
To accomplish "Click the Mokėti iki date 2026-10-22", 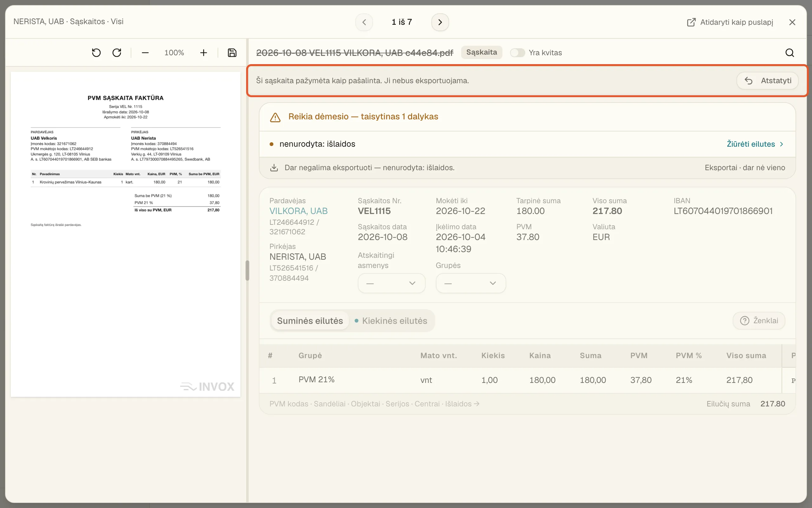I will [460, 211].
